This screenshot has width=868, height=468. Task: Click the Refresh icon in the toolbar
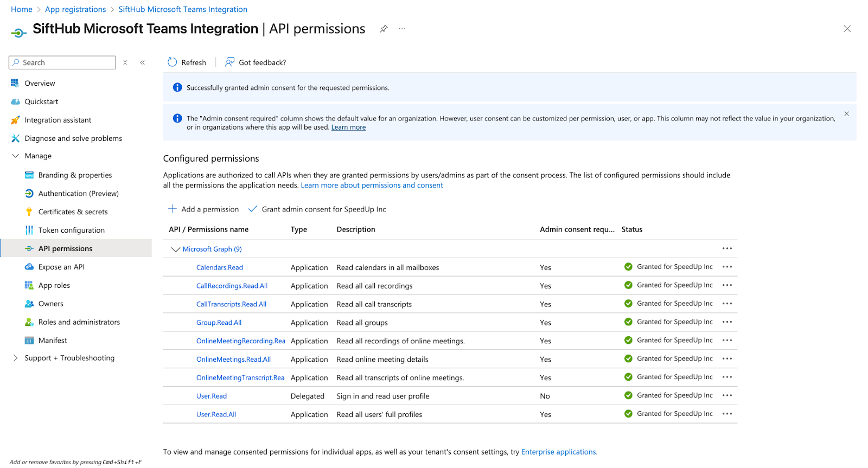173,62
